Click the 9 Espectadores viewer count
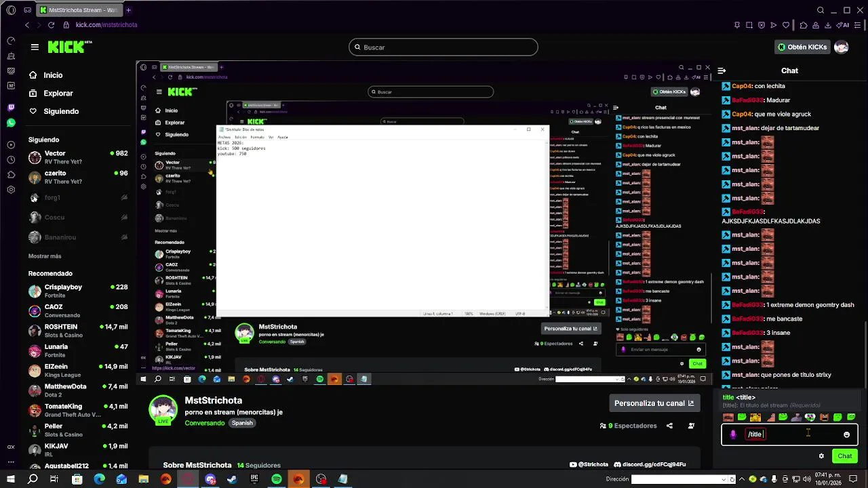 (628, 426)
